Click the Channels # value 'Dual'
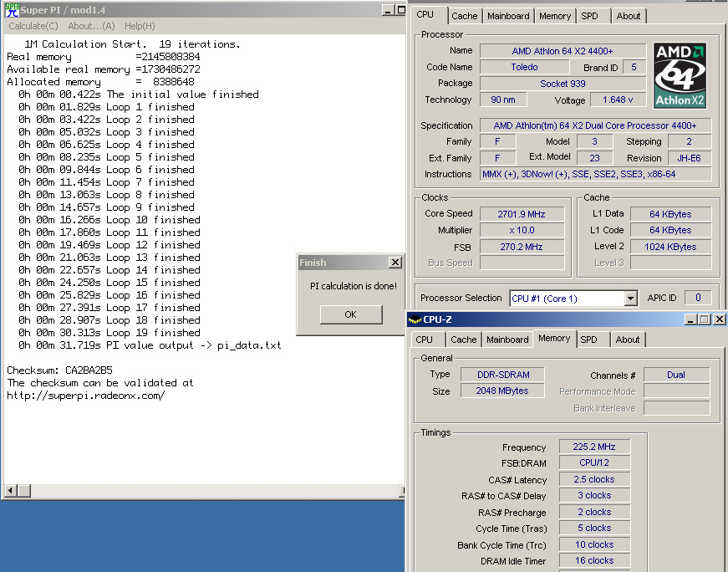The width and height of the screenshot is (728, 572). (x=676, y=375)
